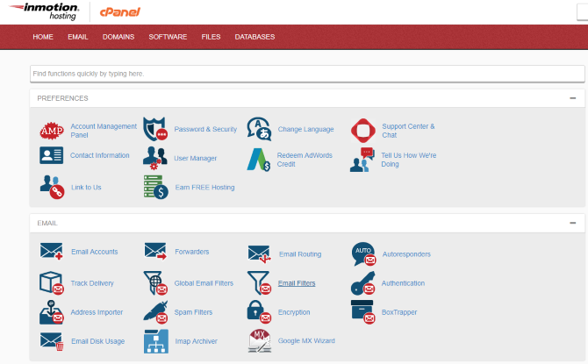This screenshot has width=588, height=364.
Task: Open the Track Delivery box icon
Action: [x=52, y=283]
